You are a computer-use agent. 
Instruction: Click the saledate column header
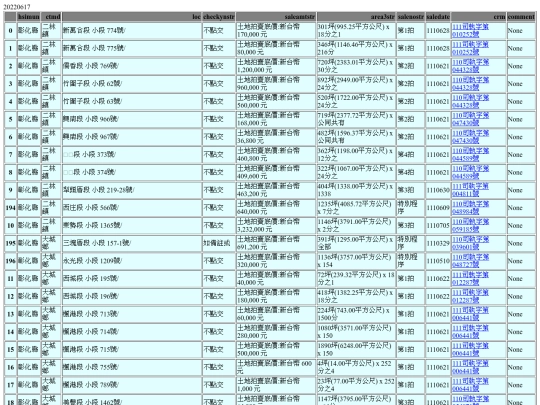438,17
